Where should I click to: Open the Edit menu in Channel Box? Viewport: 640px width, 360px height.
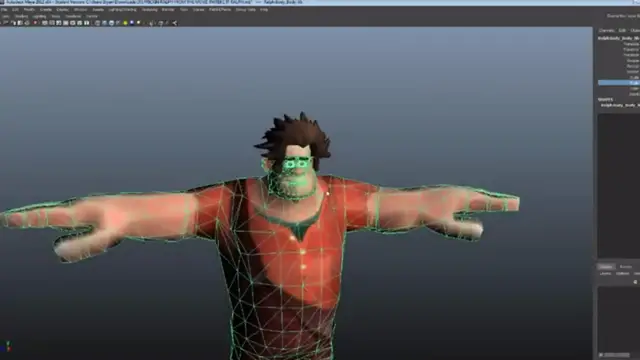[x=622, y=31]
